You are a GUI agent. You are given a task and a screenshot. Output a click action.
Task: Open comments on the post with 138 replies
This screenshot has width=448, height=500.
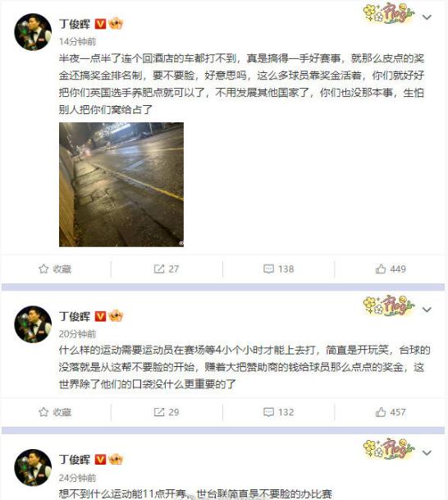click(278, 268)
